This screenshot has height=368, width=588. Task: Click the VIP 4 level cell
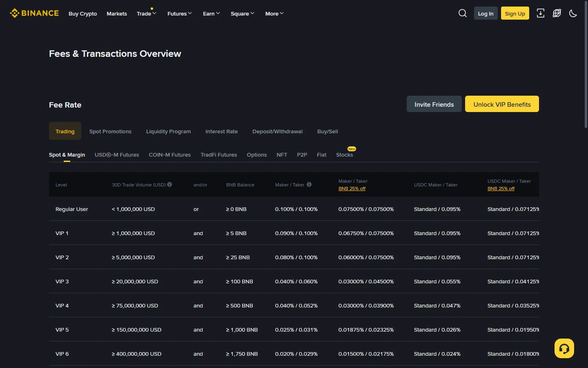click(x=62, y=305)
